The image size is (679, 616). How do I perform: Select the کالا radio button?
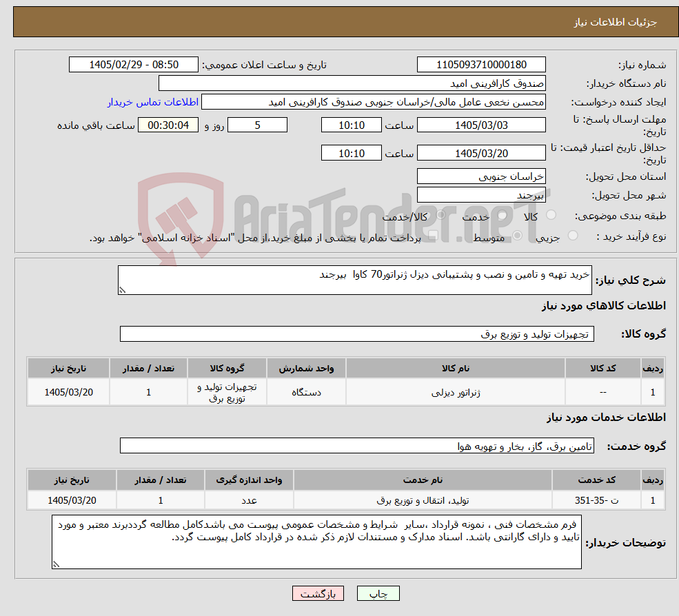pyautogui.click(x=551, y=215)
